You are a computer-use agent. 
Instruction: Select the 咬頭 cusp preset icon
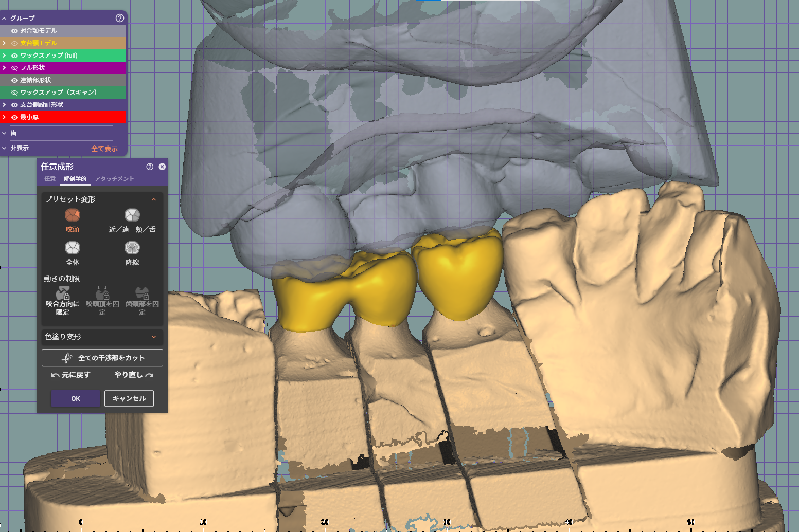point(73,215)
